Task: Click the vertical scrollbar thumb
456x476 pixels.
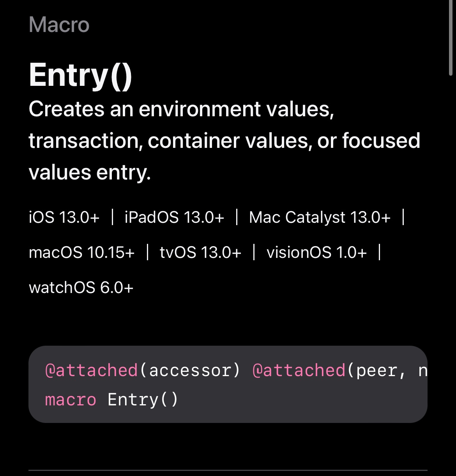Action: coord(451,37)
